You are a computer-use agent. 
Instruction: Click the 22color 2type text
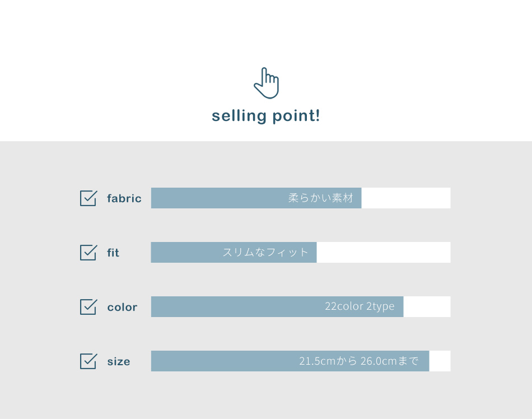click(x=360, y=306)
